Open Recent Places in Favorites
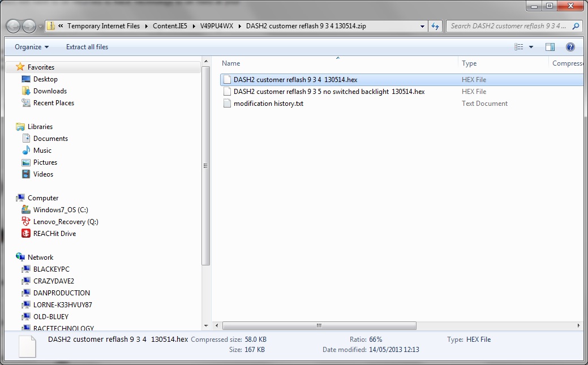This screenshot has height=365, width=588. (53, 103)
